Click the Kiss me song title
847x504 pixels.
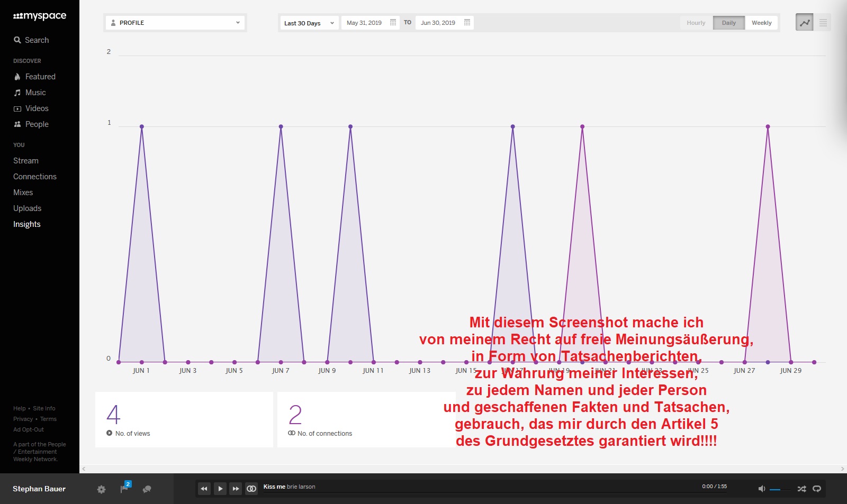[x=274, y=487]
